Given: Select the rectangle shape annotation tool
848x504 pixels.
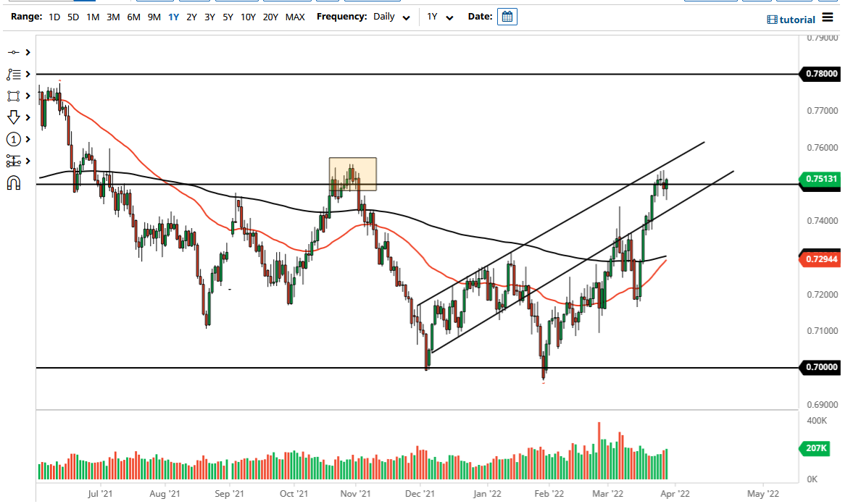Looking at the screenshot, I should click(14, 96).
